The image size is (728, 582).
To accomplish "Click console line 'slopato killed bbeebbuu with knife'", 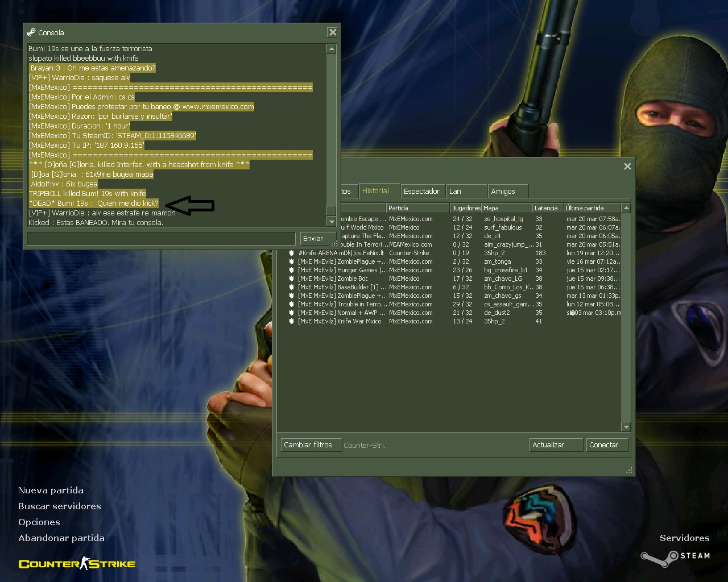I will [x=84, y=58].
